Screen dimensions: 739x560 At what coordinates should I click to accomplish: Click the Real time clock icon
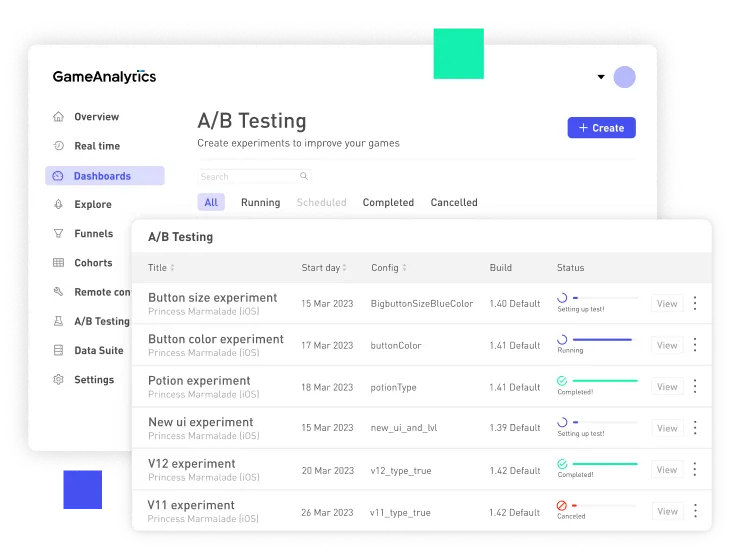click(x=58, y=146)
